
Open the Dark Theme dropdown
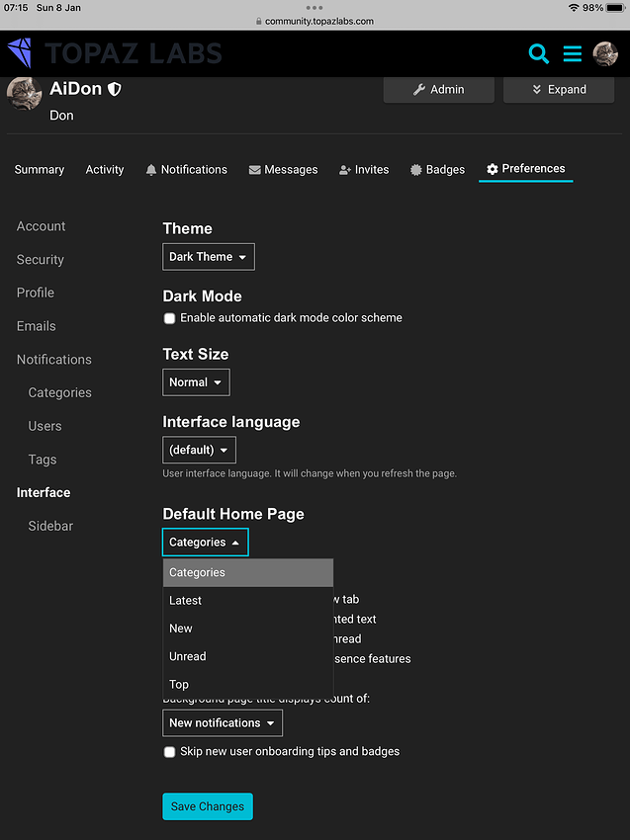[208, 257]
